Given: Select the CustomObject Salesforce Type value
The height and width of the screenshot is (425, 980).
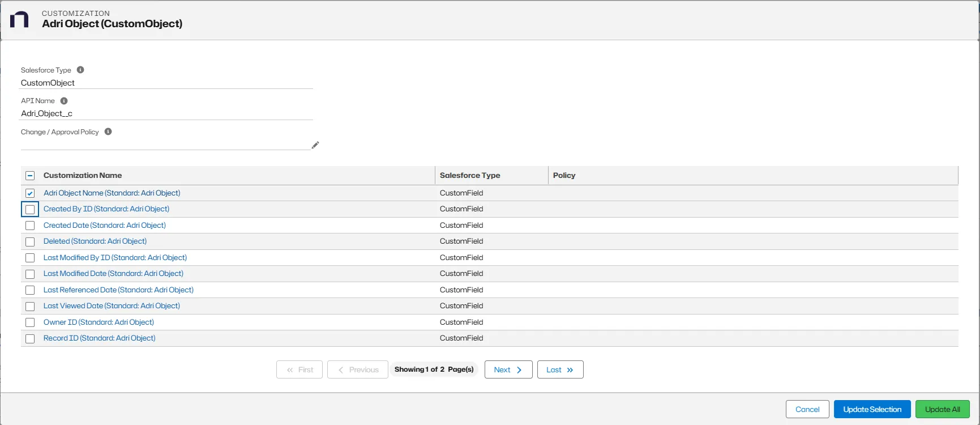Looking at the screenshot, I should pos(48,83).
